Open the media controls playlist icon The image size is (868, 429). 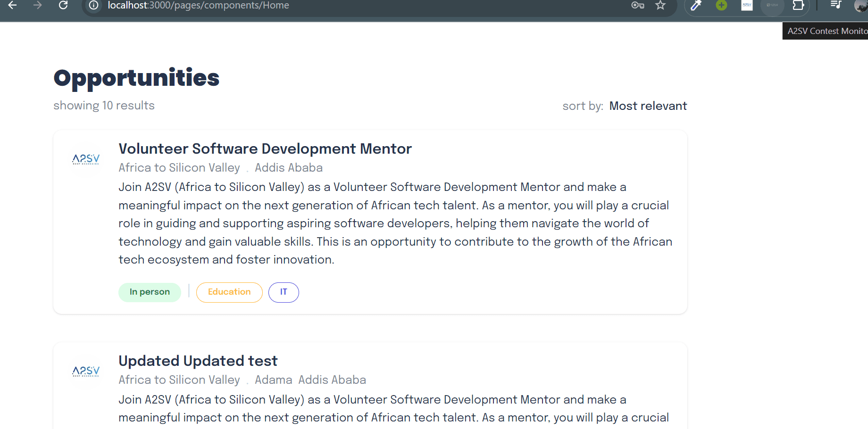(835, 5)
